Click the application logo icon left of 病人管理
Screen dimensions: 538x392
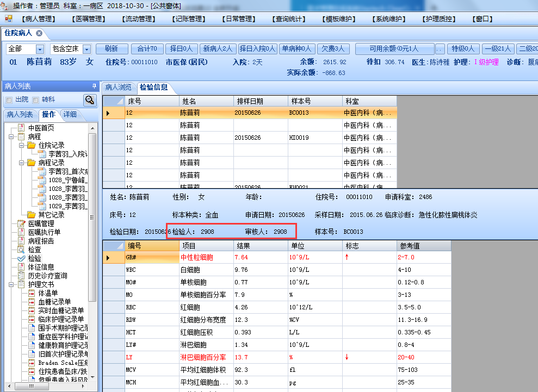coord(8,18)
